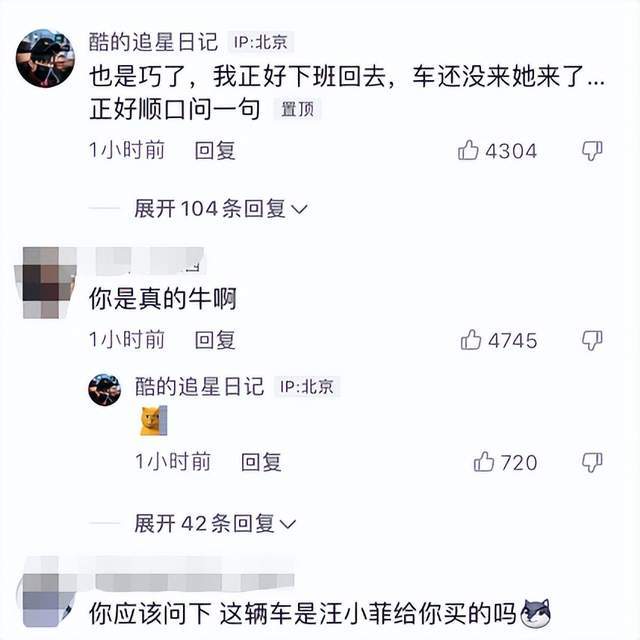640x640 pixels.
Task: Open small avatar next to cat emoji reply
Action: pyautogui.click(x=104, y=390)
